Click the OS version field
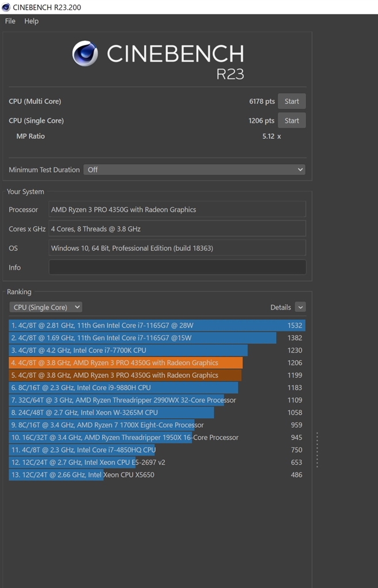 177,249
